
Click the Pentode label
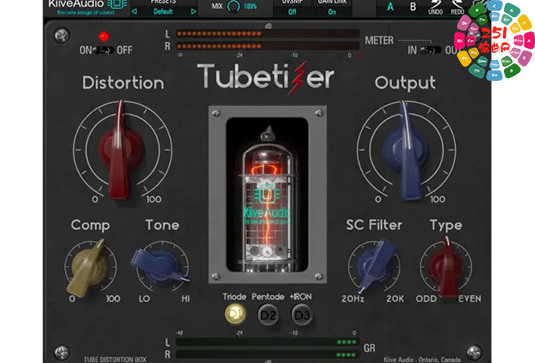pyautogui.click(x=268, y=296)
